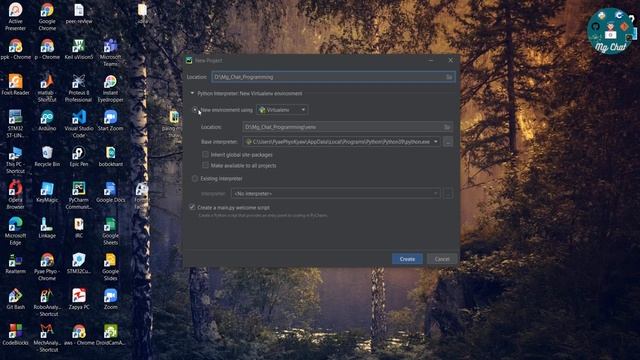Open the DroidCamApp desktop icon

click(x=111, y=335)
